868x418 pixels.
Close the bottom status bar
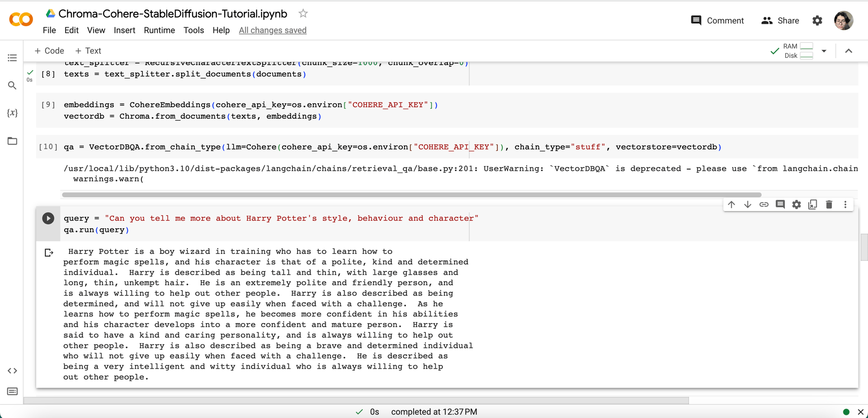click(860, 412)
